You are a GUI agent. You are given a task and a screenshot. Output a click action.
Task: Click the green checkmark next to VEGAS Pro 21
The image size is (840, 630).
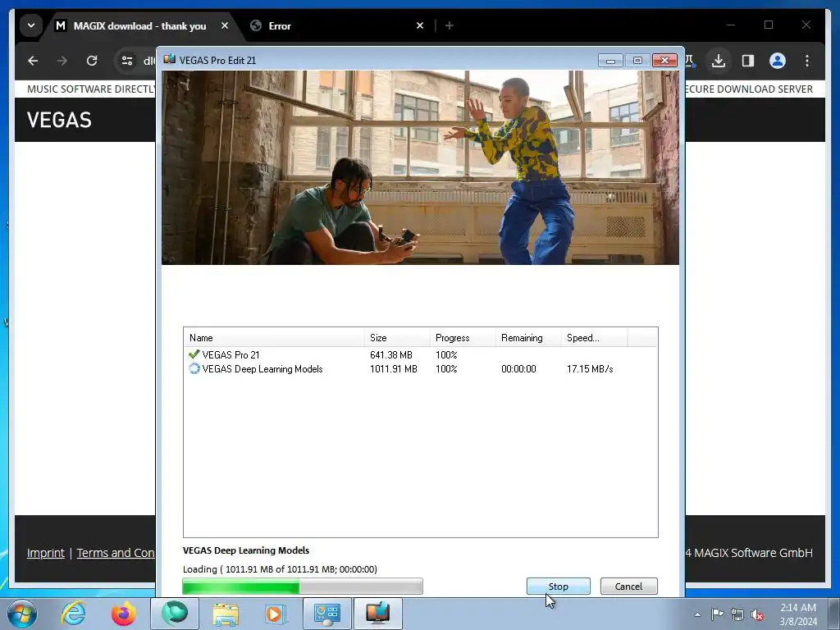click(x=194, y=354)
